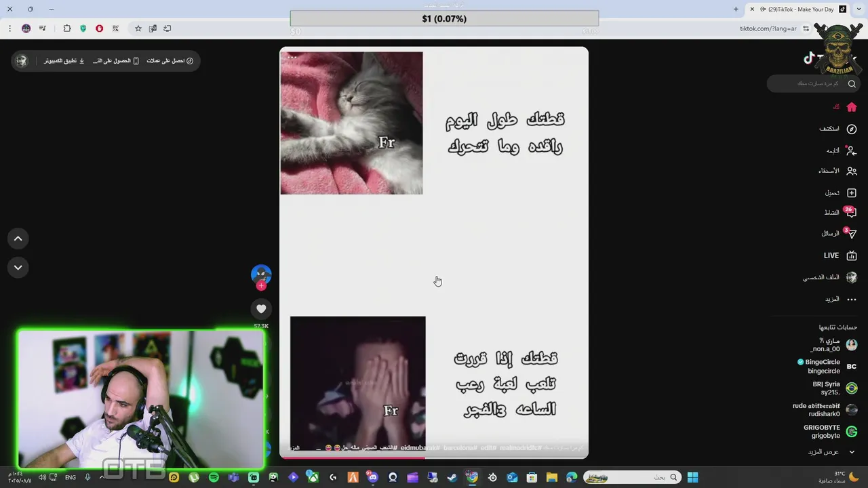Click Get Coins button in top pill
The height and width of the screenshot is (488, 868).
(170, 61)
